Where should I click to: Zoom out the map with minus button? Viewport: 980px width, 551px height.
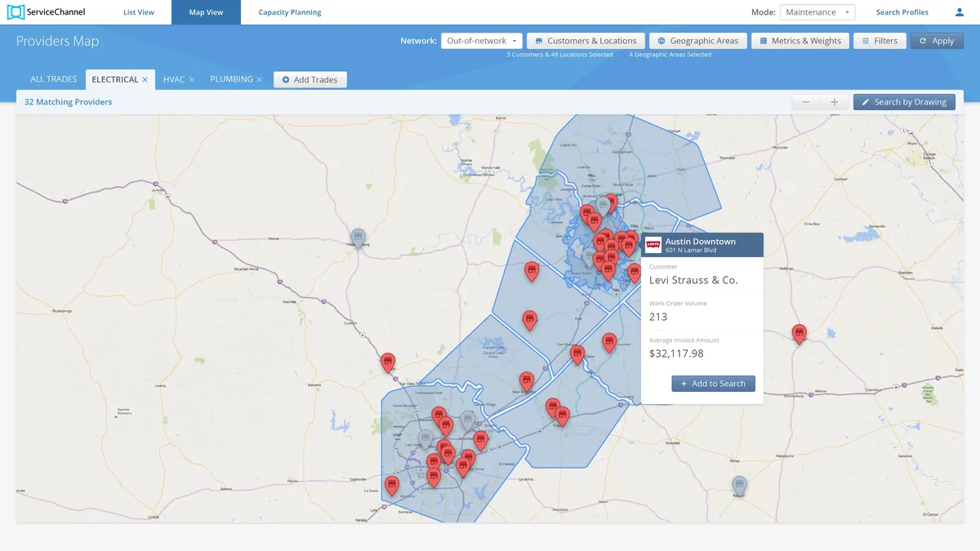point(806,102)
